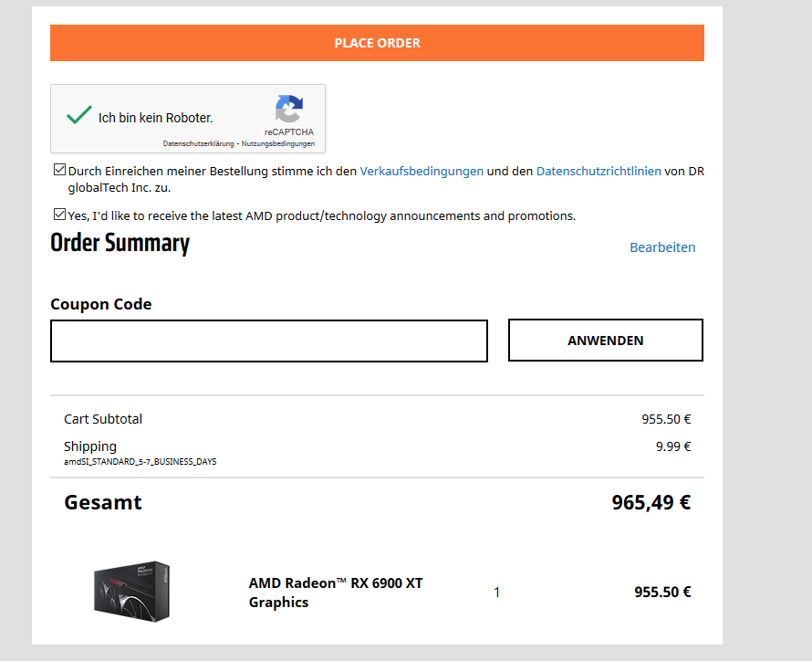Open the Datenschutzrichtlinien link
Viewport: 812px width, 661px height.
pos(599,171)
